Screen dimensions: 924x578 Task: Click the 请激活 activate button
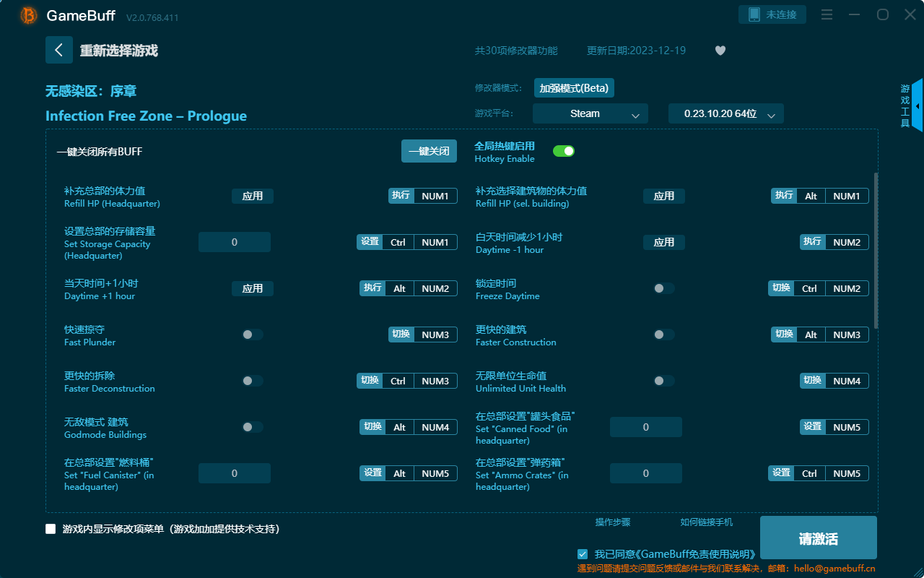point(819,539)
